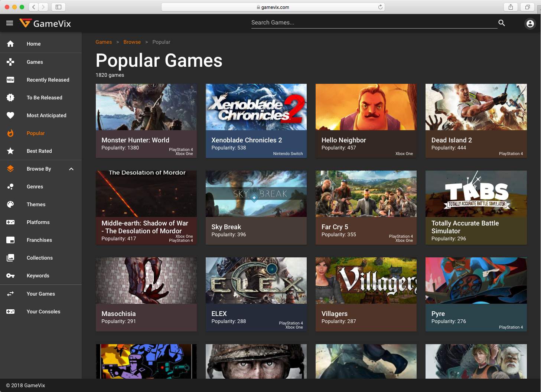The height and width of the screenshot is (392, 541).
Task: Click the gamevix.com address bar
Action: point(273,7)
